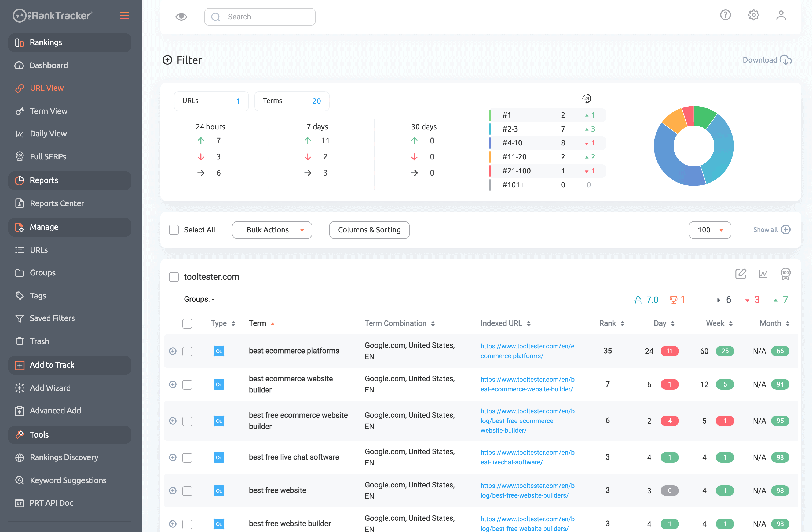Click the Terms count box
812x532 pixels.
tap(292, 101)
